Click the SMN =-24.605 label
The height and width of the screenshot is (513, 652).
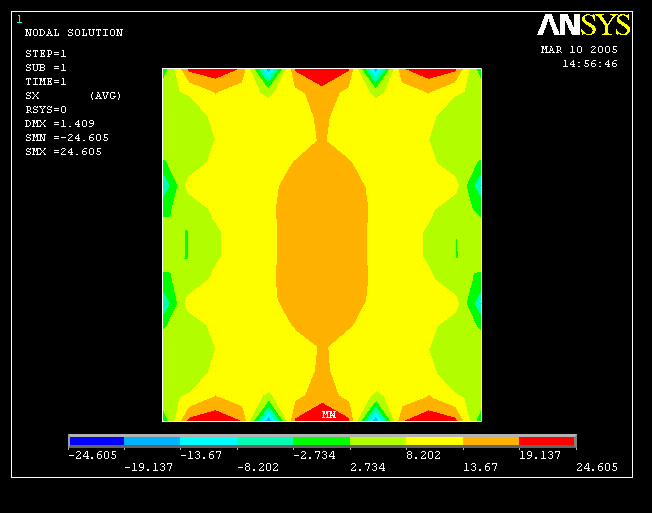point(66,138)
